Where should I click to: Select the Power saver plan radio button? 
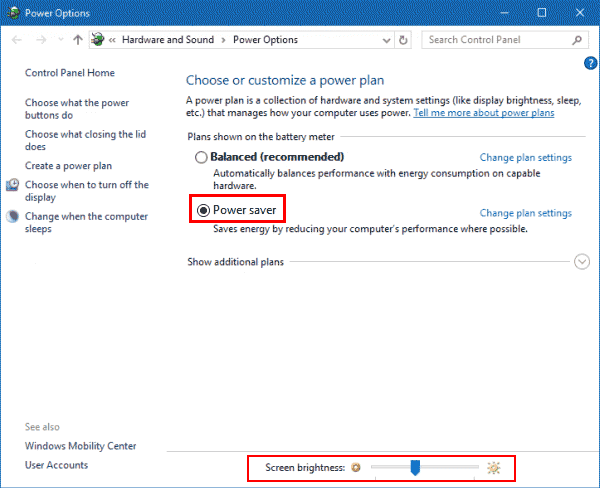[x=203, y=210]
